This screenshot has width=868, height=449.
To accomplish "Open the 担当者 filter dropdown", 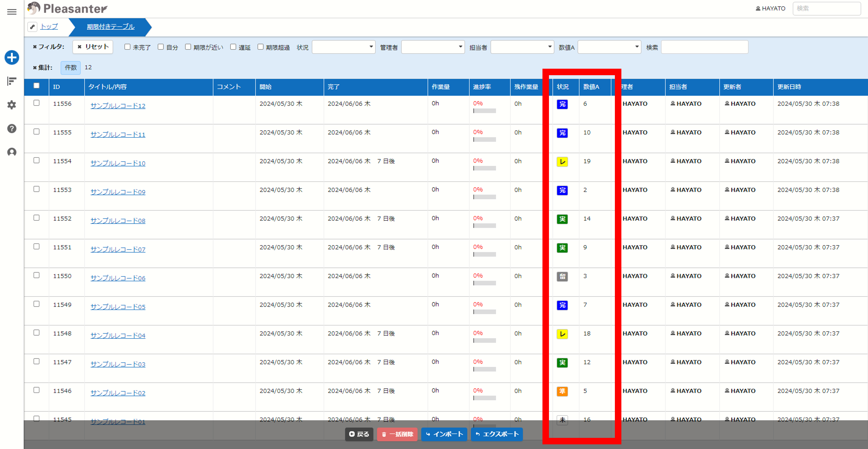I will [522, 47].
